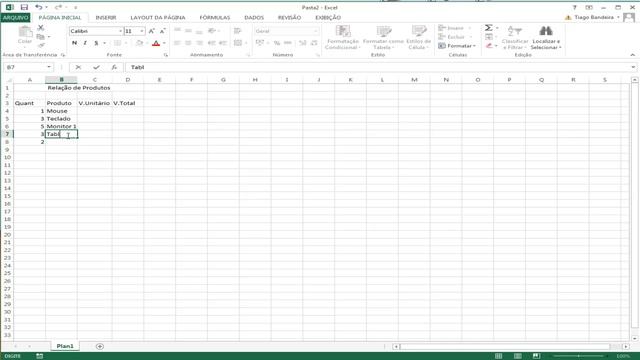Open Excel Help question mark
The width and height of the screenshot is (640, 360).
574,7
